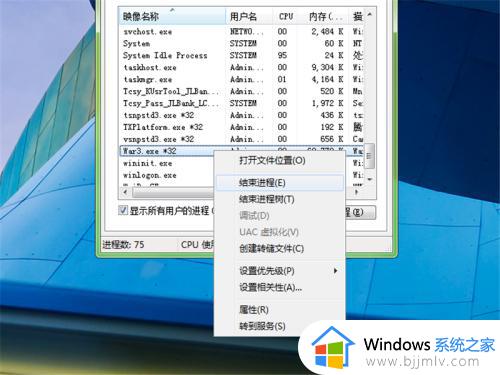Select the taskhost.exe process row
Screen dimensions: 500x375
pos(242,67)
